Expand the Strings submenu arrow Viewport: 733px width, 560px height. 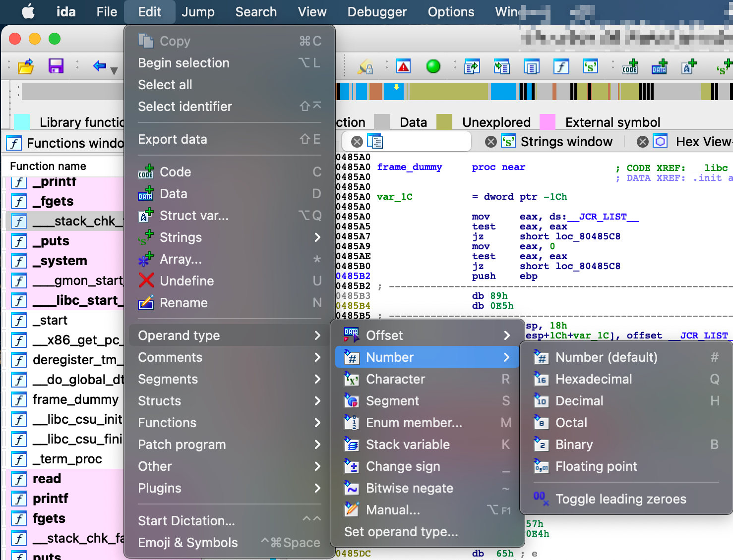click(x=317, y=237)
